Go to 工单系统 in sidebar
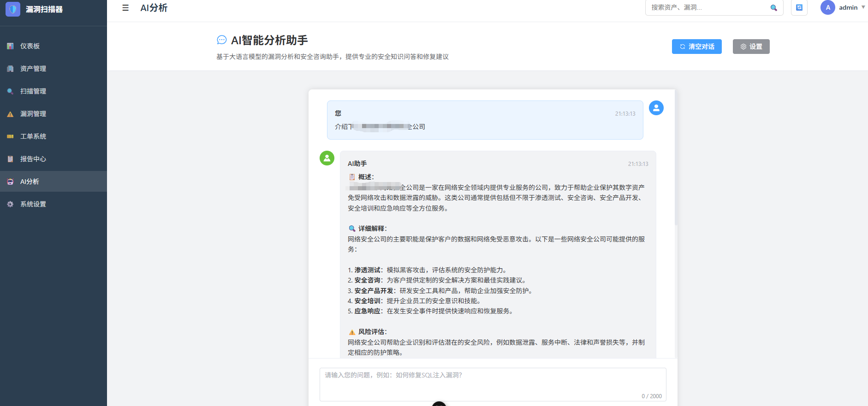 [x=33, y=136]
